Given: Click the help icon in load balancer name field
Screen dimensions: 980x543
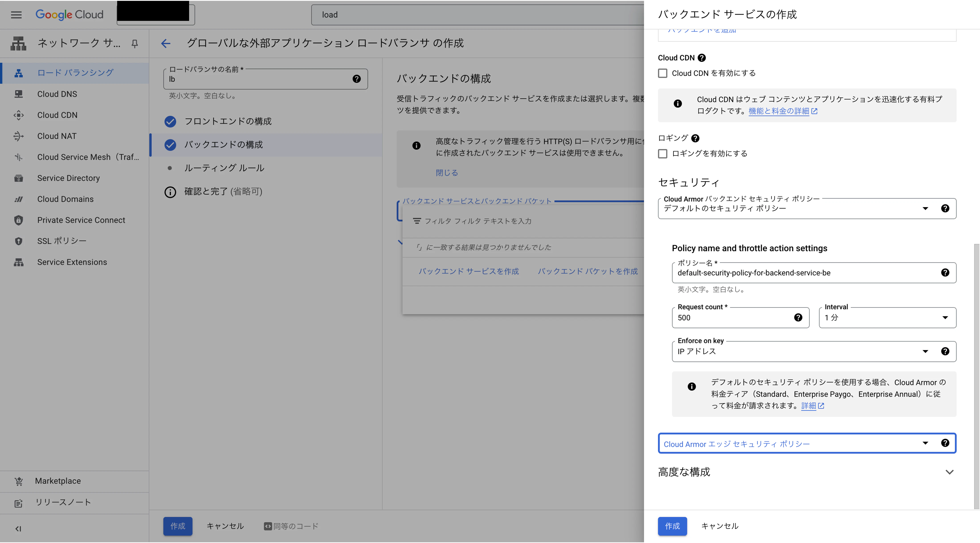Looking at the screenshot, I should pos(356,79).
